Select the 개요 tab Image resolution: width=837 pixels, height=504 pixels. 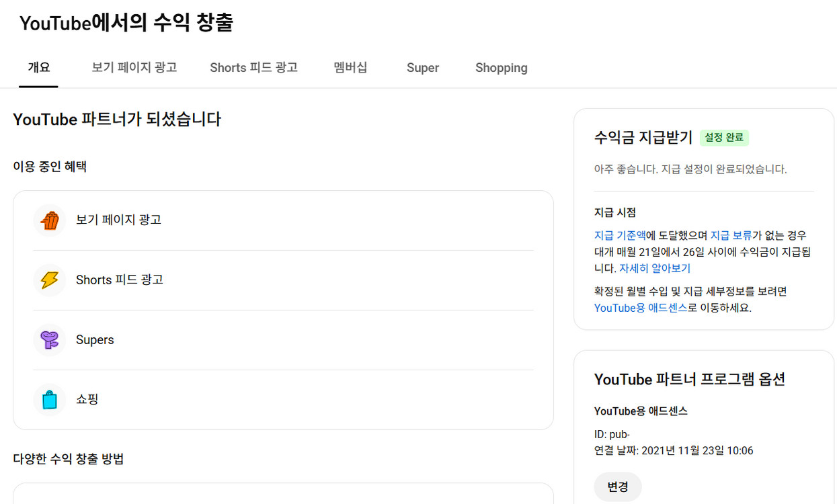coord(38,67)
